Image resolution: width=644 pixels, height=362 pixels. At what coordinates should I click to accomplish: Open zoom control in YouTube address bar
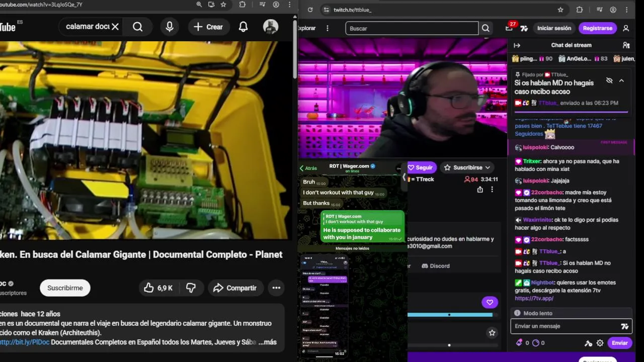point(199,5)
